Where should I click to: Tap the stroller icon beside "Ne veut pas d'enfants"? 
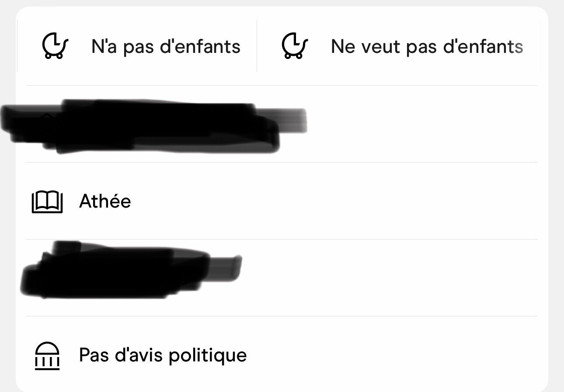click(295, 46)
